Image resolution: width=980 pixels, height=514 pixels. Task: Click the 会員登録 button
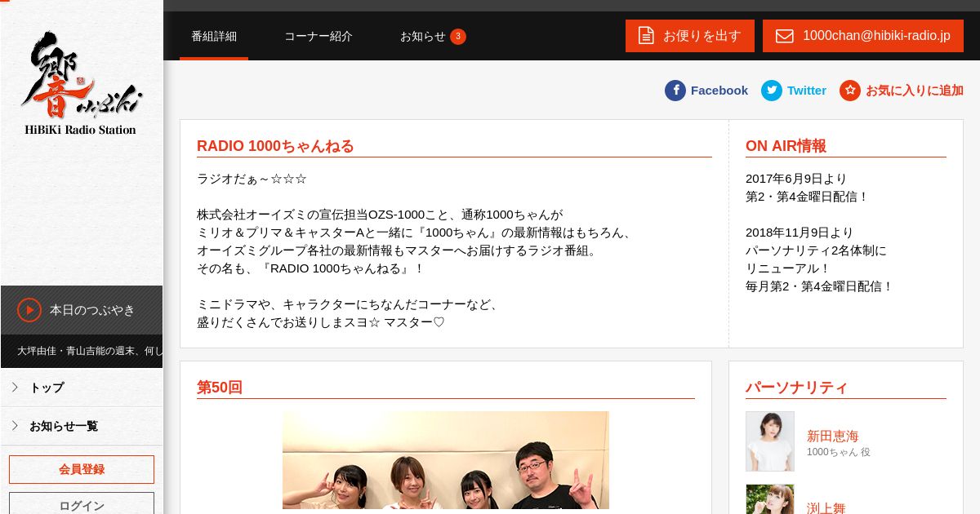coord(82,469)
